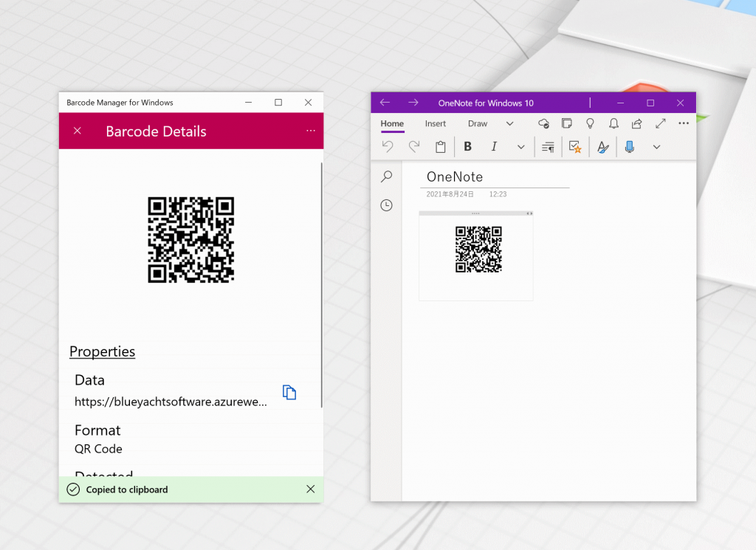Open the Styles text formatting icon
756x550 pixels.
pos(602,147)
